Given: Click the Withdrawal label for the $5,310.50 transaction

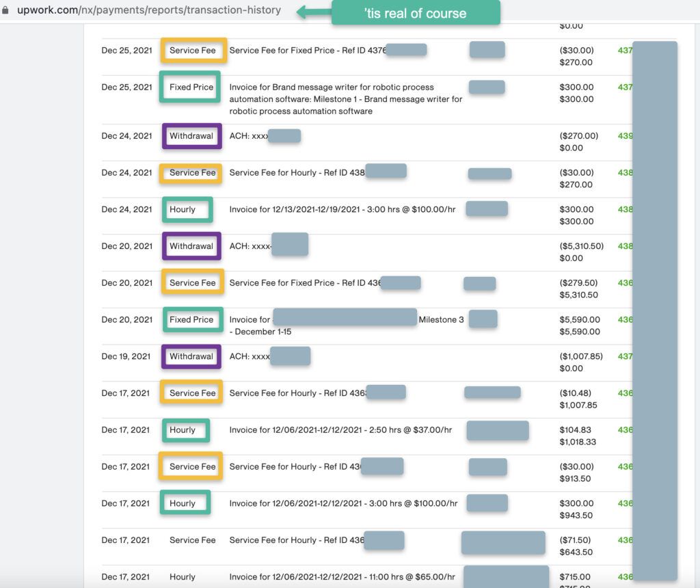Looking at the screenshot, I should 191,246.
